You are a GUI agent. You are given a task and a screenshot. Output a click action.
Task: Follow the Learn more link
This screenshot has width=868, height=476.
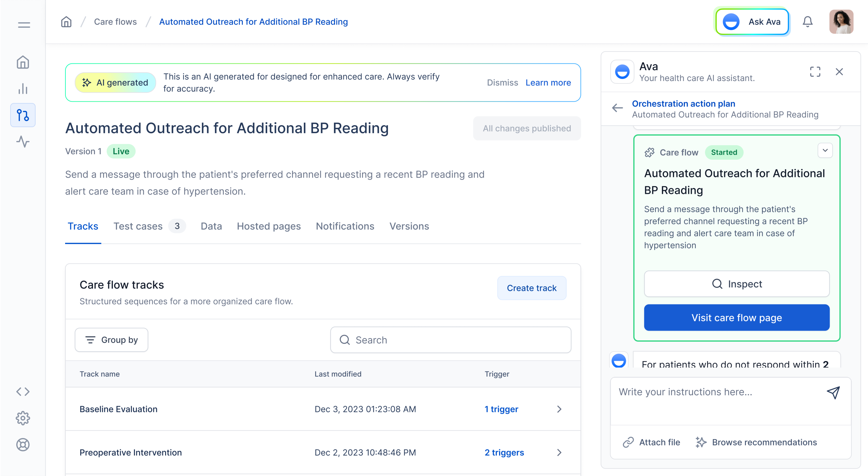[548, 83]
